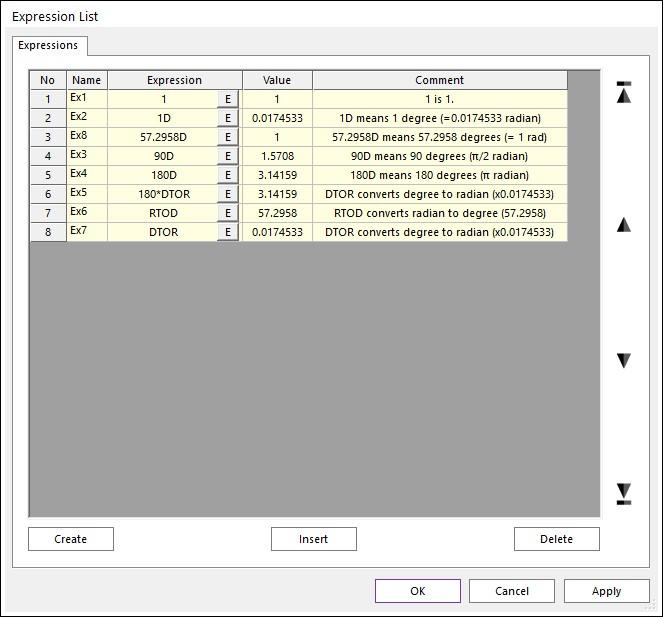Click comment '90D means 90 degrees'

click(x=440, y=156)
